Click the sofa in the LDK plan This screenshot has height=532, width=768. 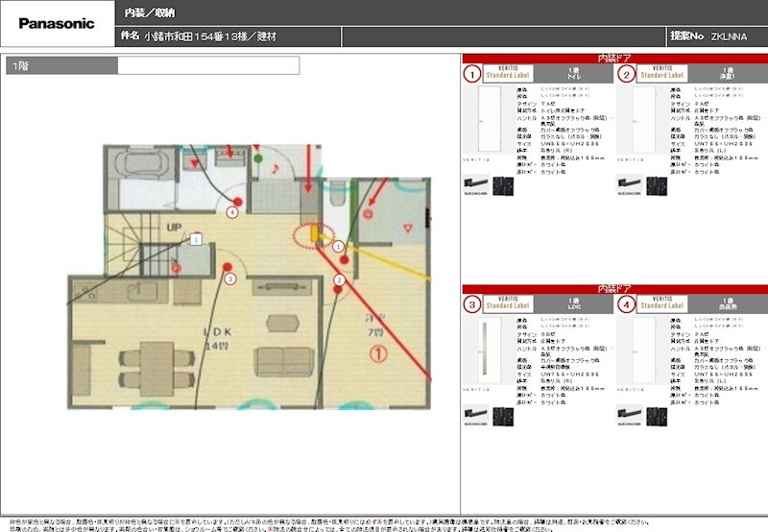284,361
